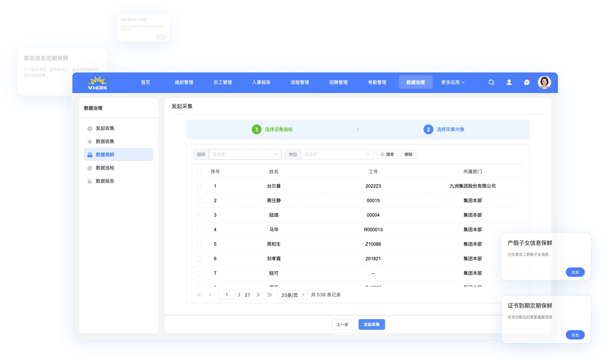608x364 pixels.
Task: Click the 数据保鲜 sidebar icon
Action: [x=90, y=155]
